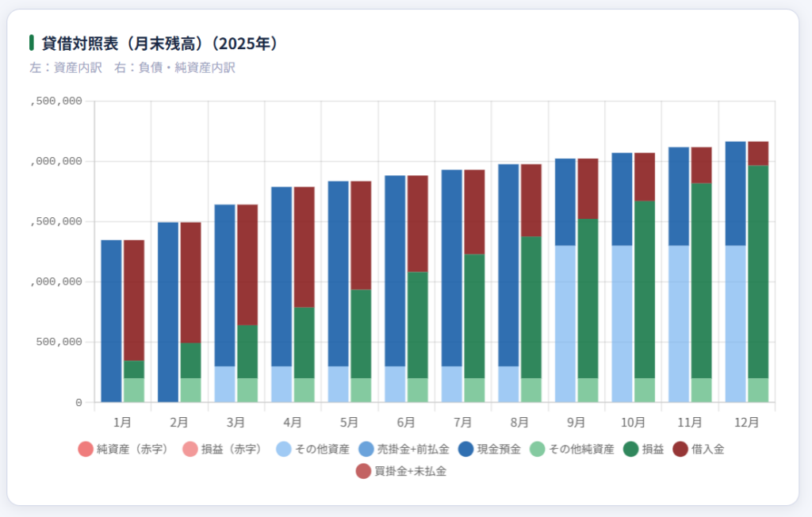Viewport: 812px width, 517px height.
Task: Toggle visibility of the 買掛金+未払金 series
Action: (363, 472)
